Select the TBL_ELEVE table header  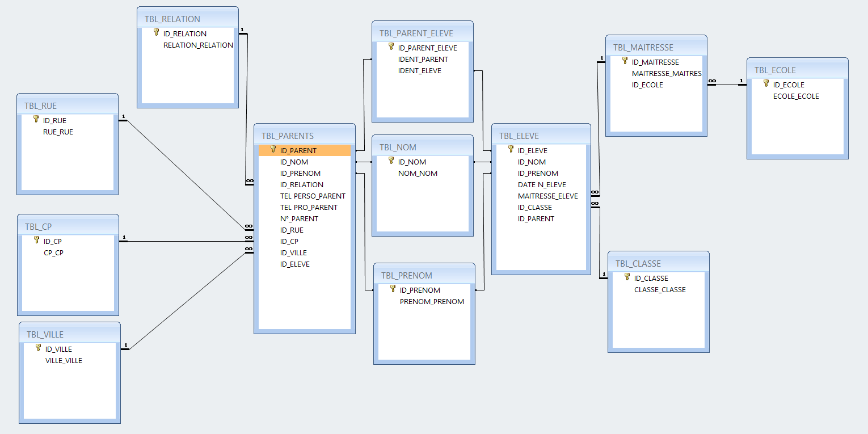(541, 136)
